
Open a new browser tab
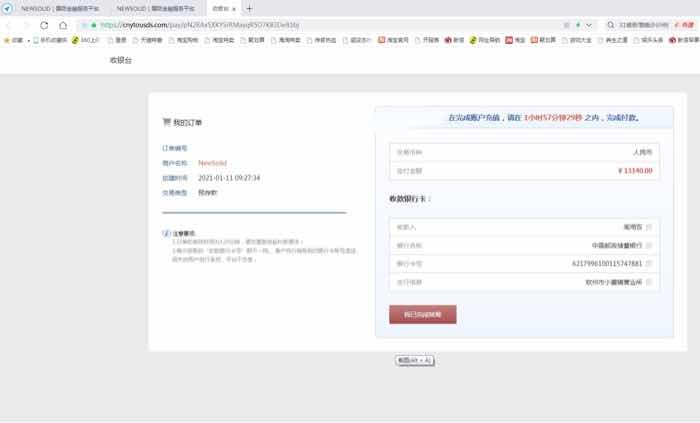point(249,8)
